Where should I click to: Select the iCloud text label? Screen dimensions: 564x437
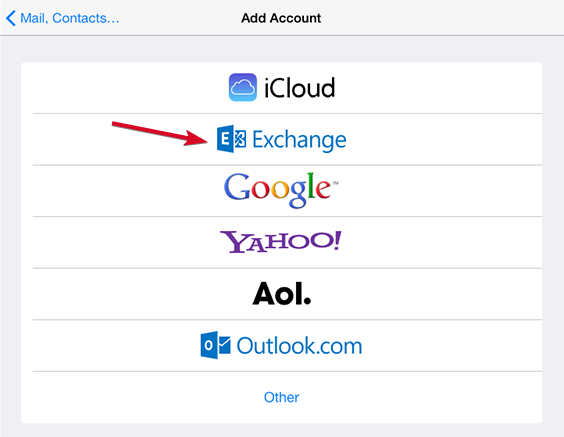click(x=300, y=88)
